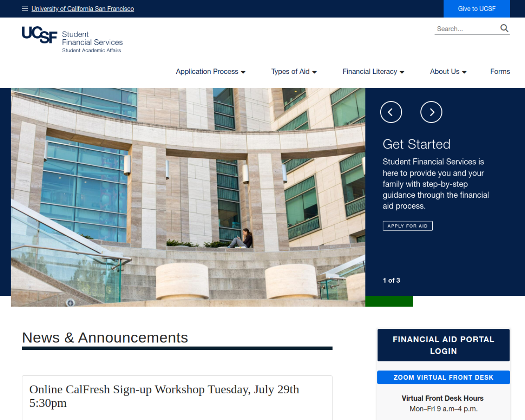Advance carousel with right arrow button
The width and height of the screenshot is (525, 420).
pyautogui.click(x=431, y=112)
